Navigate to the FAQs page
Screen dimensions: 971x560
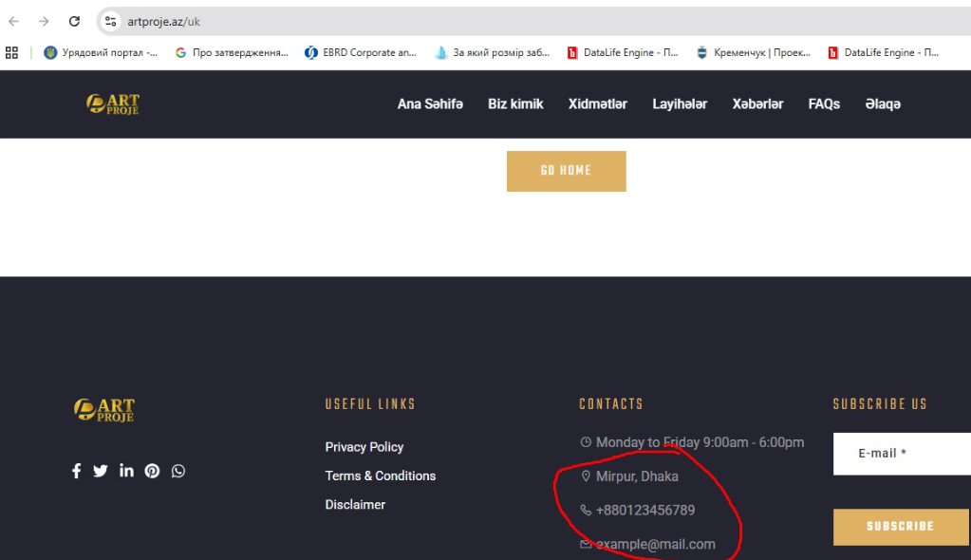tap(824, 104)
